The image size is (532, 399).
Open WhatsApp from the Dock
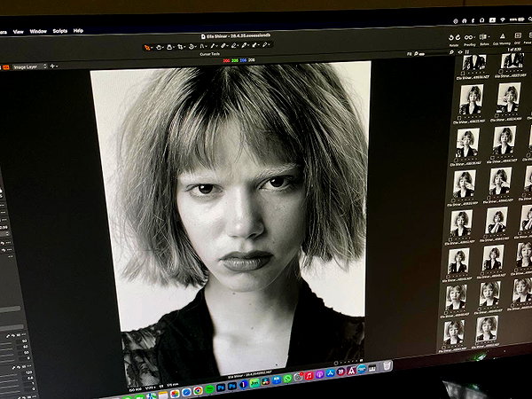pos(287,379)
